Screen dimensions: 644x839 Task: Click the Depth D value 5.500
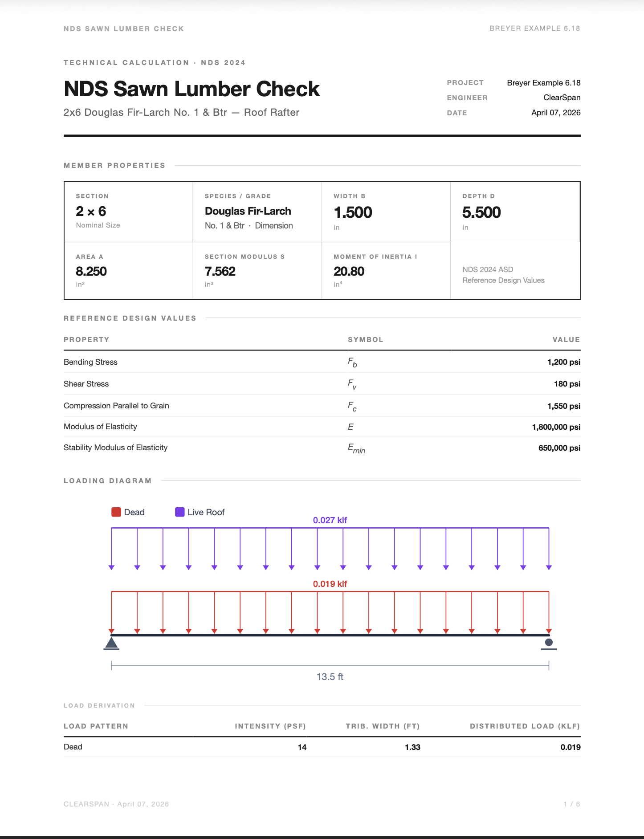tap(481, 212)
